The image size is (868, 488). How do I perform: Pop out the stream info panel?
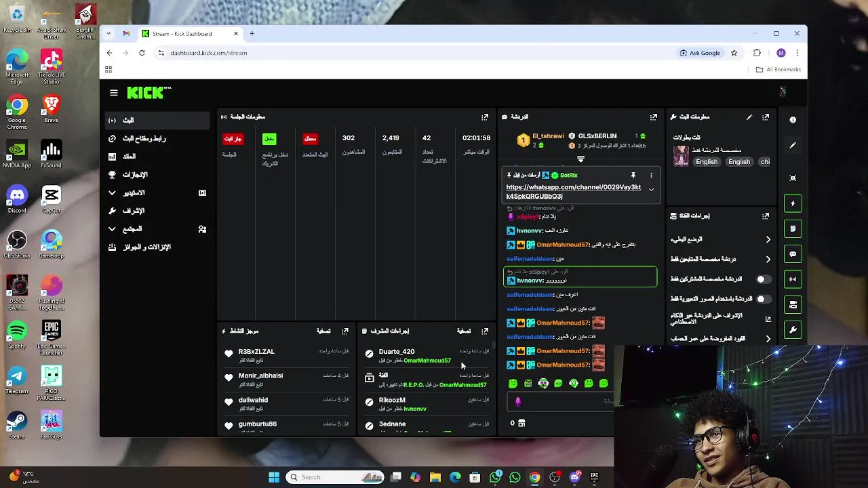[x=766, y=117]
